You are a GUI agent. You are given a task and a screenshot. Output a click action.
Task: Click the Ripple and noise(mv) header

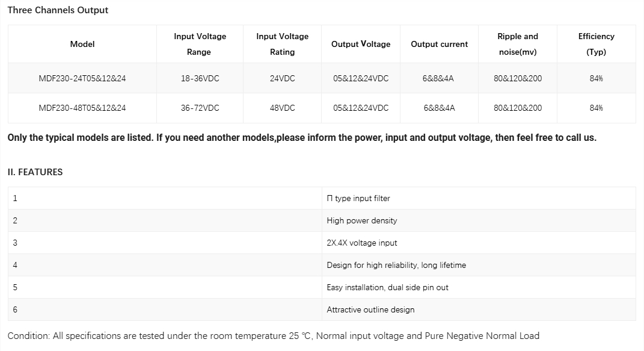[518, 44]
